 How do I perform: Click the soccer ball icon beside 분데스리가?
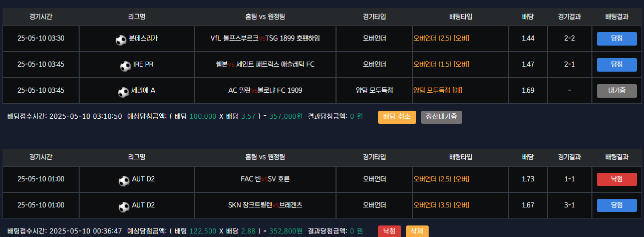coord(121,40)
